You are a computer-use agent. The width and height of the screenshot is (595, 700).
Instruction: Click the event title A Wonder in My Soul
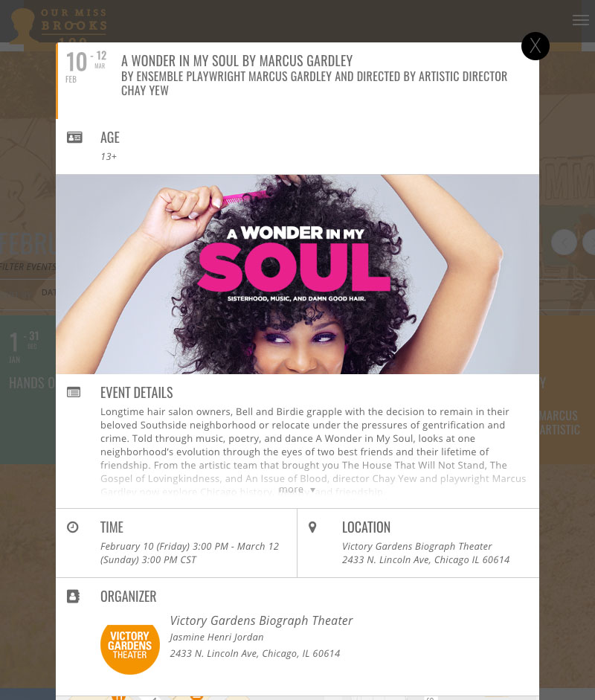237,61
